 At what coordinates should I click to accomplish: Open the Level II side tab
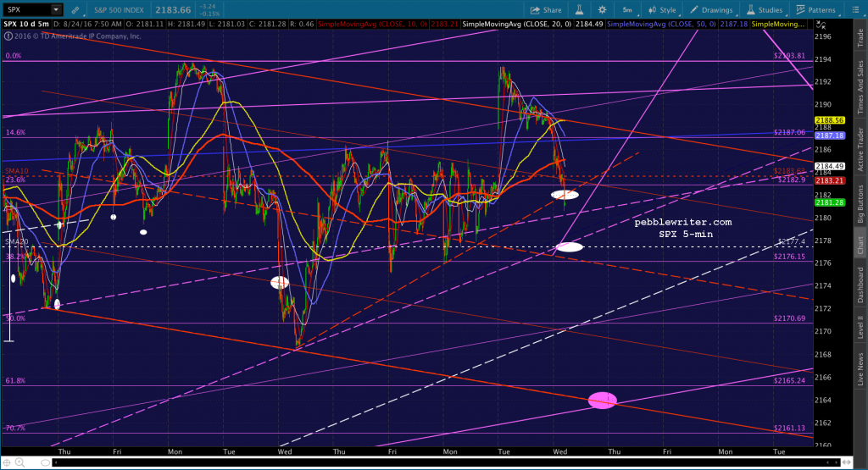click(x=860, y=328)
